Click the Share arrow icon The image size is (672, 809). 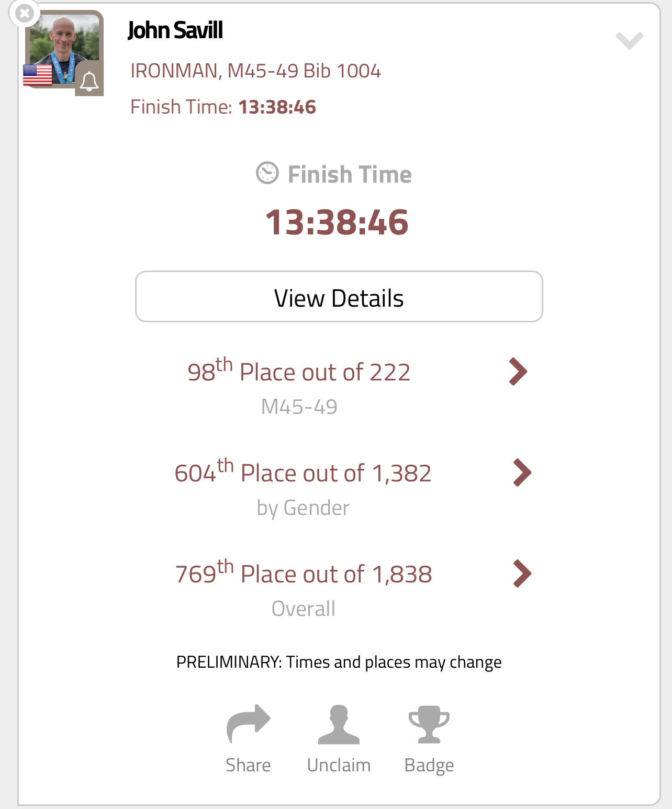pyautogui.click(x=248, y=724)
